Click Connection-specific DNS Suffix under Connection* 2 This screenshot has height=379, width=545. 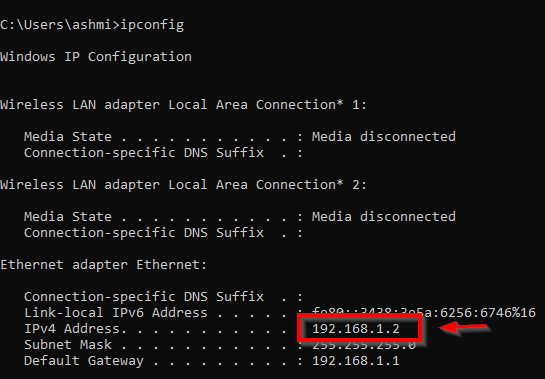pos(144,233)
